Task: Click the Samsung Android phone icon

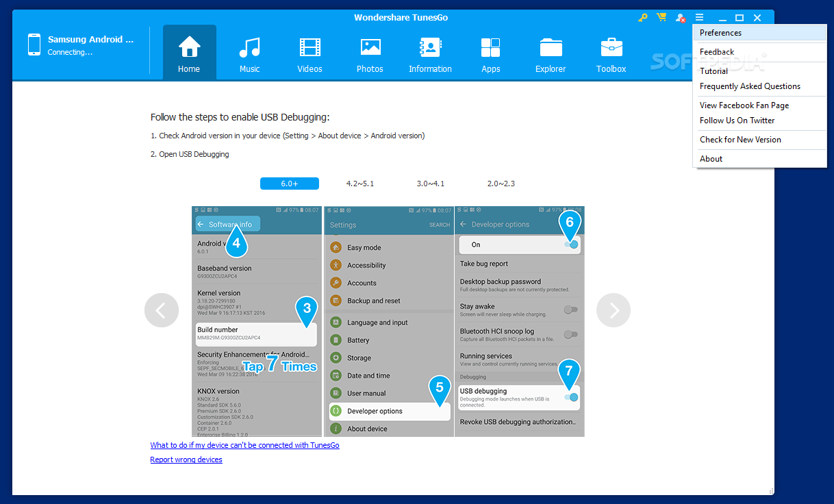Action: [34, 45]
